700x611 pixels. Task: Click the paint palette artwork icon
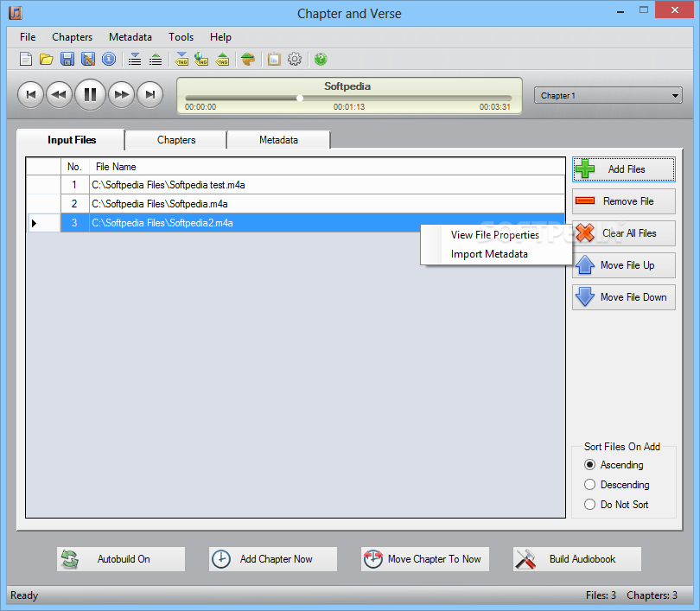pos(248,59)
